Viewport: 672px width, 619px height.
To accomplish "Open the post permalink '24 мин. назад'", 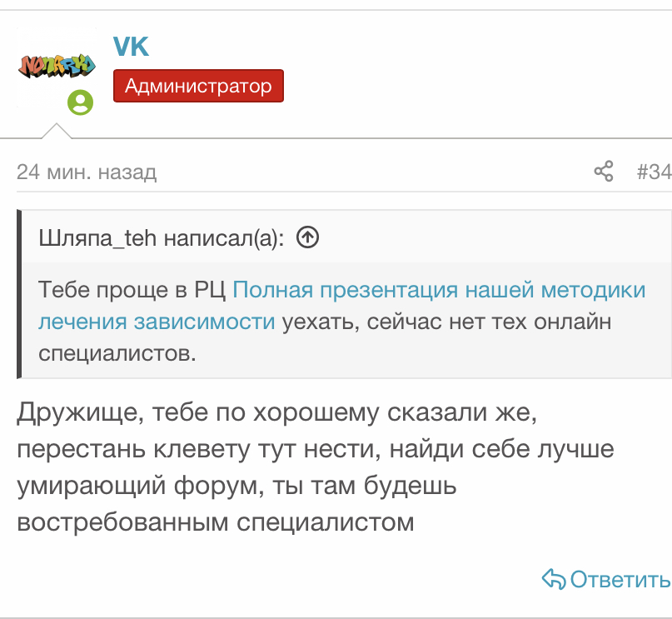I will click(87, 172).
